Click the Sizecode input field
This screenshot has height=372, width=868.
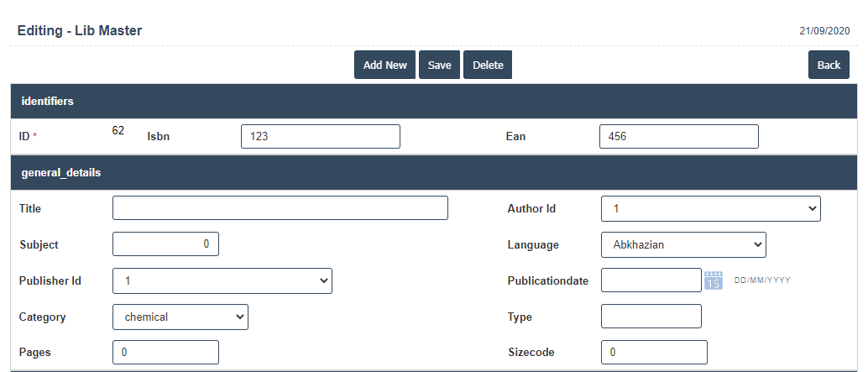coord(654,352)
